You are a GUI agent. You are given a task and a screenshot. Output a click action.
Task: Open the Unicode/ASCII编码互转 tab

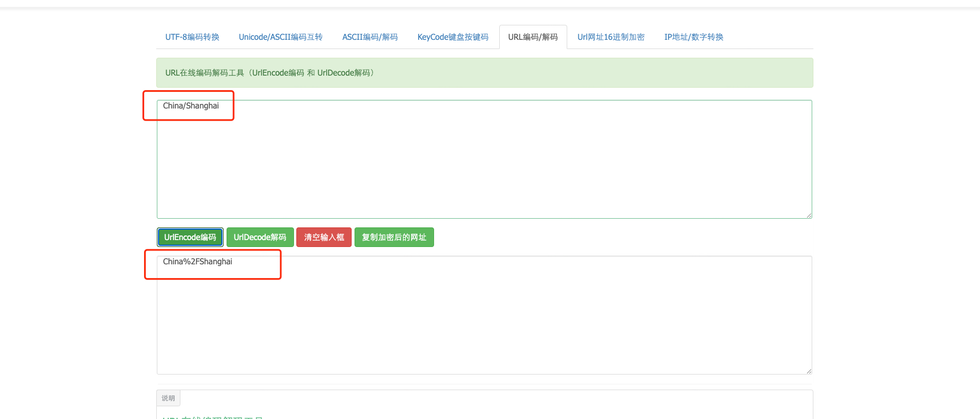[281, 37]
